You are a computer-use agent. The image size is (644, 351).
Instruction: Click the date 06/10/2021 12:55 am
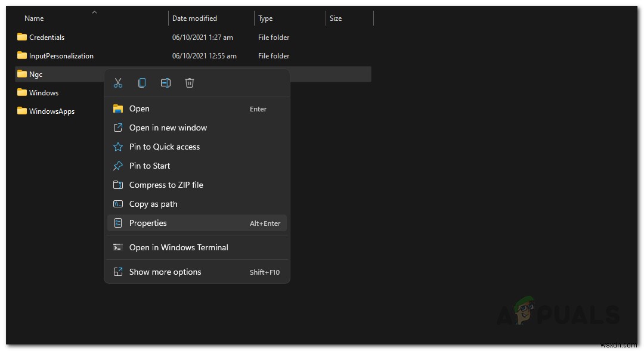(x=204, y=56)
